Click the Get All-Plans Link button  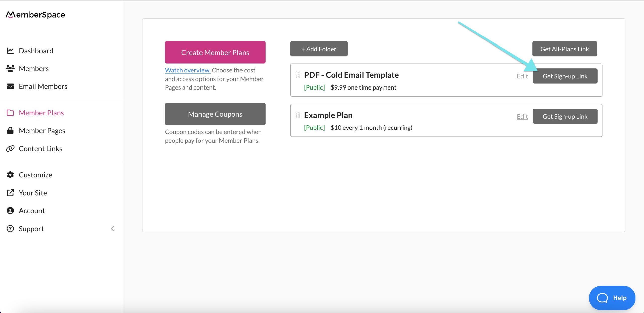click(x=565, y=49)
